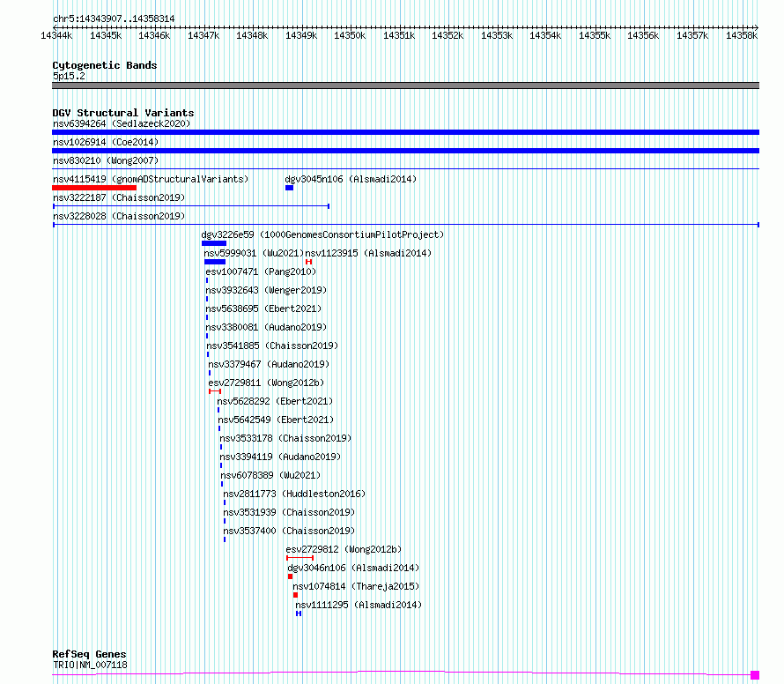This screenshot has width=784, height=684.
Task: Select the 5p15.2 band label
Action: (x=69, y=76)
